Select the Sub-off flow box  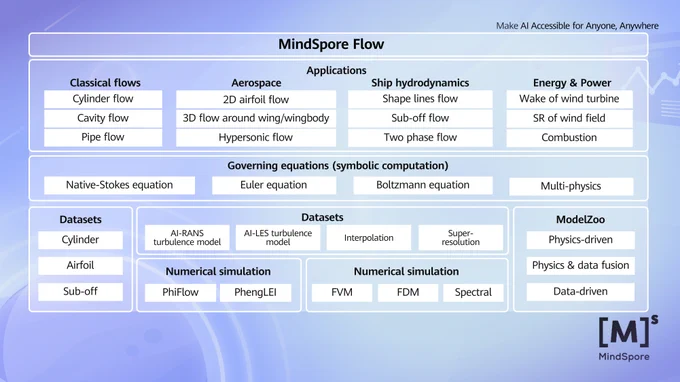click(x=420, y=118)
